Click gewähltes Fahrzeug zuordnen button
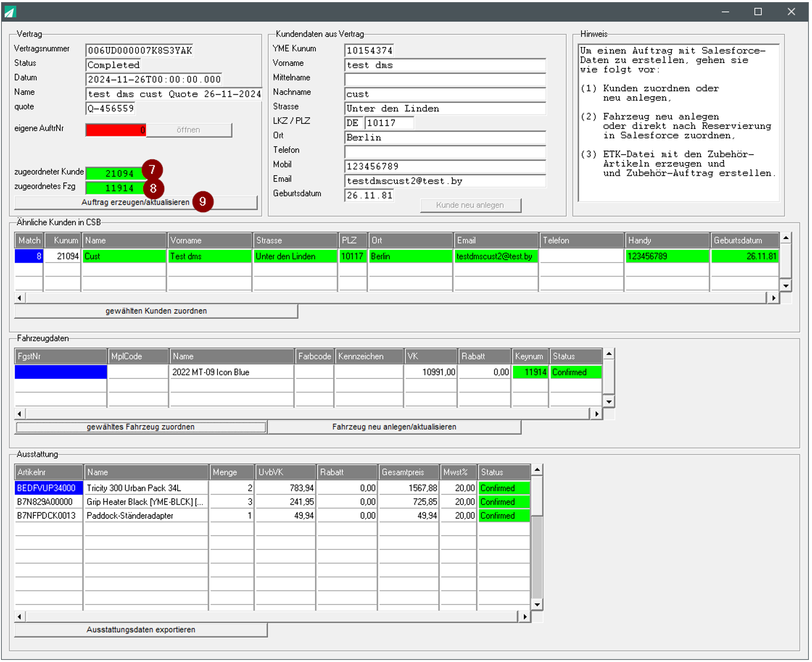 141,427
